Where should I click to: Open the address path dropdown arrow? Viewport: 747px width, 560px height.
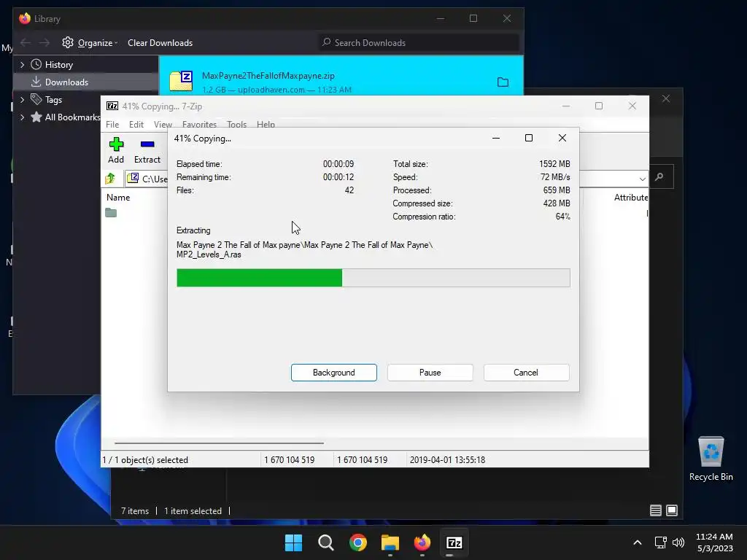[642, 179]
